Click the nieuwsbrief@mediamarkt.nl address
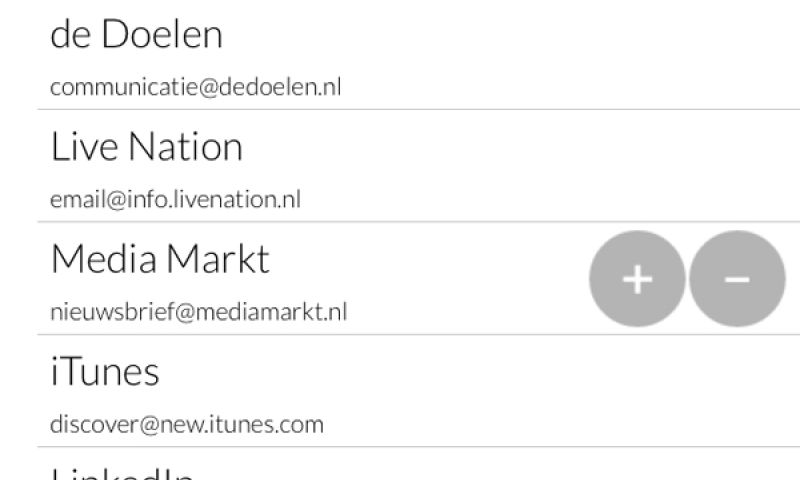The image size is (800, 480). tap(198, 311)
